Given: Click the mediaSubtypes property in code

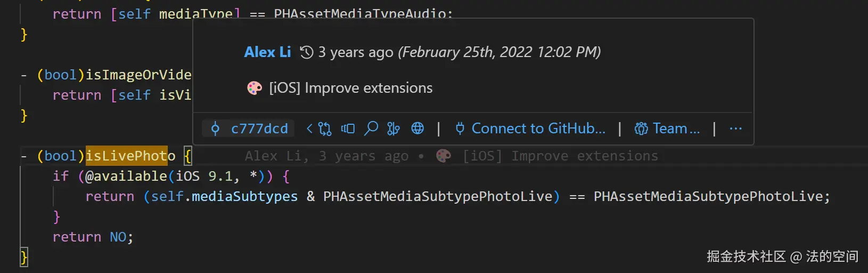Looking at the screenshot, I should point(244,196).
